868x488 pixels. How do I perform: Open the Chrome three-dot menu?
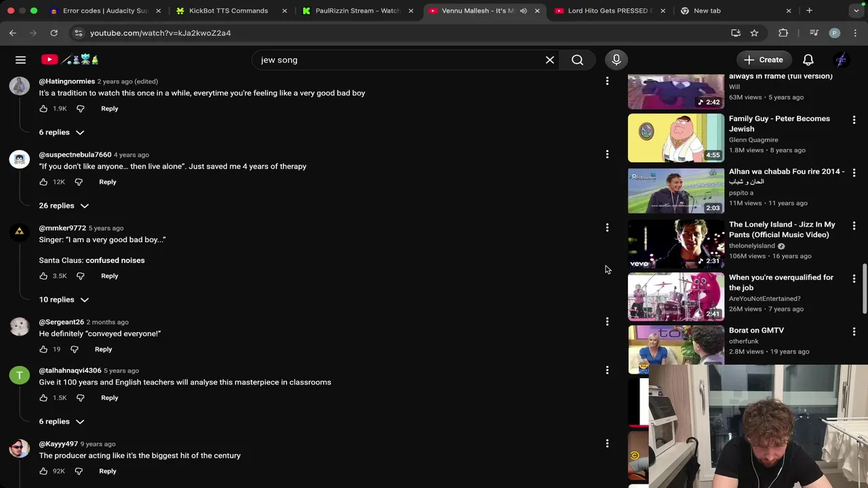click(854, 33)
